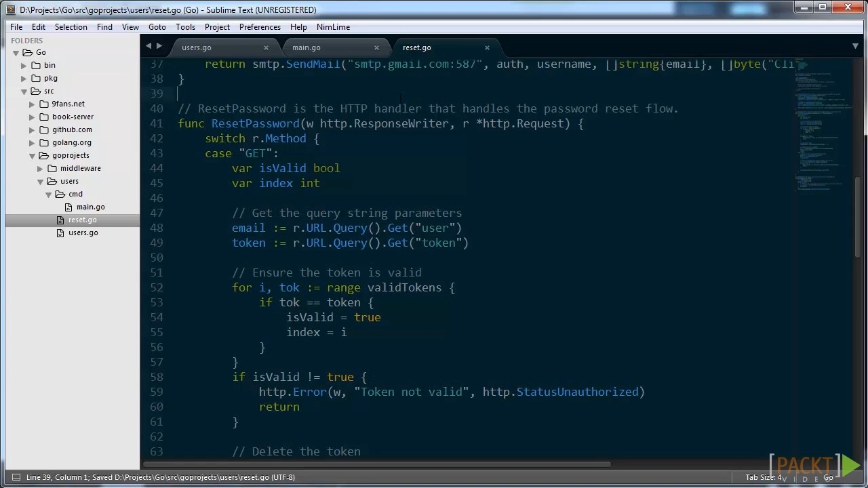Screen dimensions: 868x488
Task: Click the FOLDERS sidebar heading
Action: pyautogui.click(x=26, y=41)
